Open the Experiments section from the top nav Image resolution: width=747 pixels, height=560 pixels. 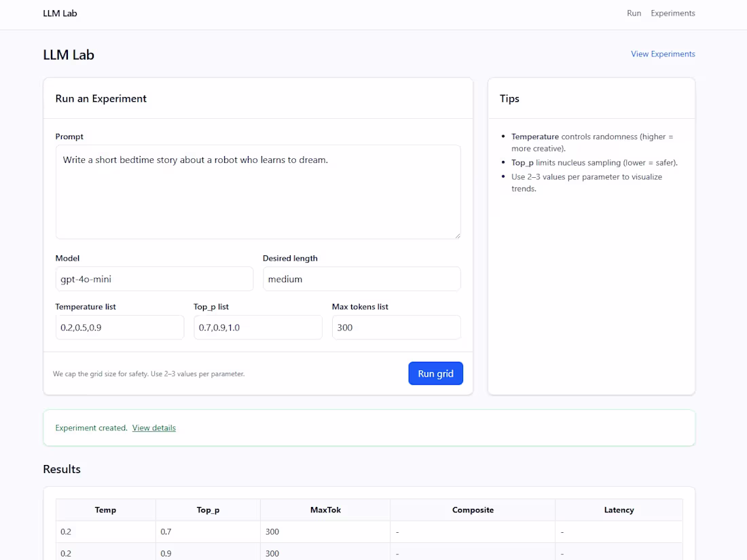point(672,13)
